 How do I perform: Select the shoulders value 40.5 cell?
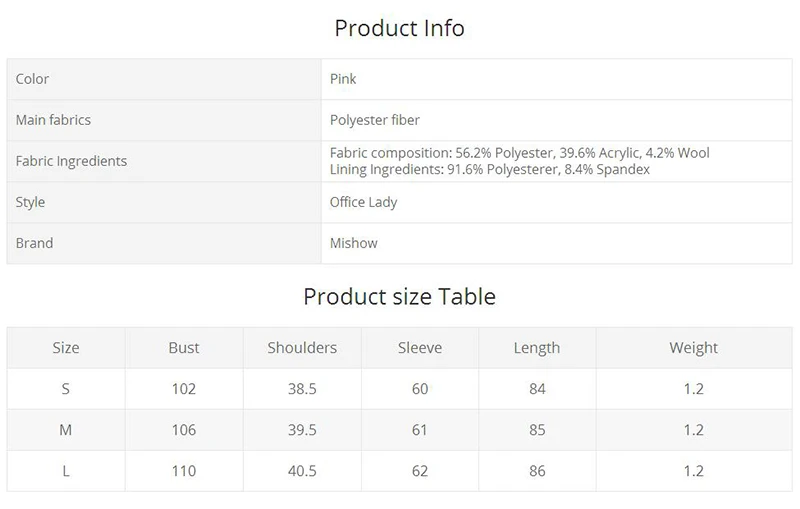302,471
